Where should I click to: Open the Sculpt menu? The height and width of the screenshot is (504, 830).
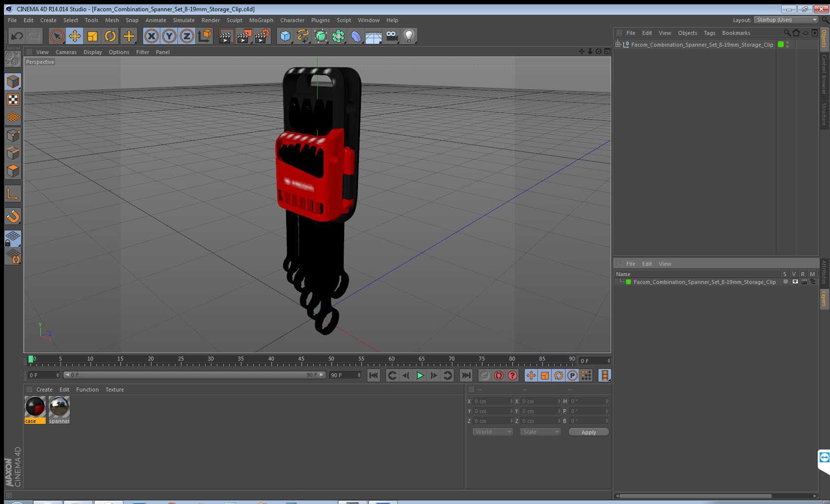coord(235,20)
